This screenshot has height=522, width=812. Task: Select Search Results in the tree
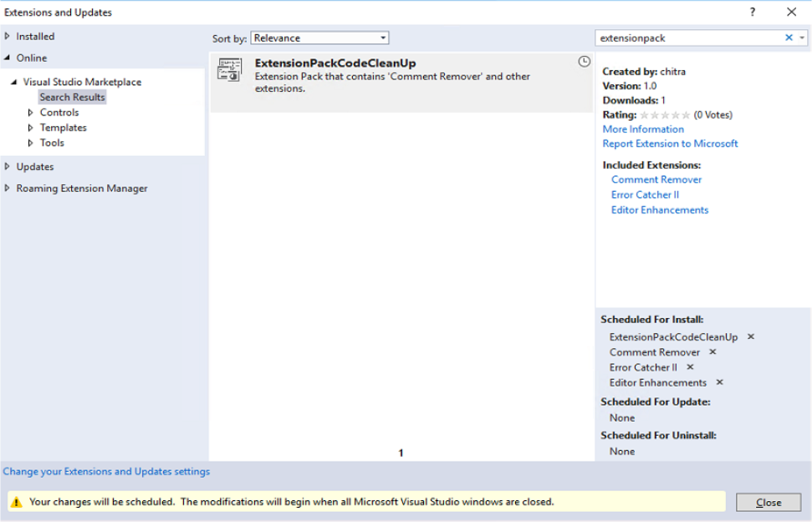(x=73, y=97)
